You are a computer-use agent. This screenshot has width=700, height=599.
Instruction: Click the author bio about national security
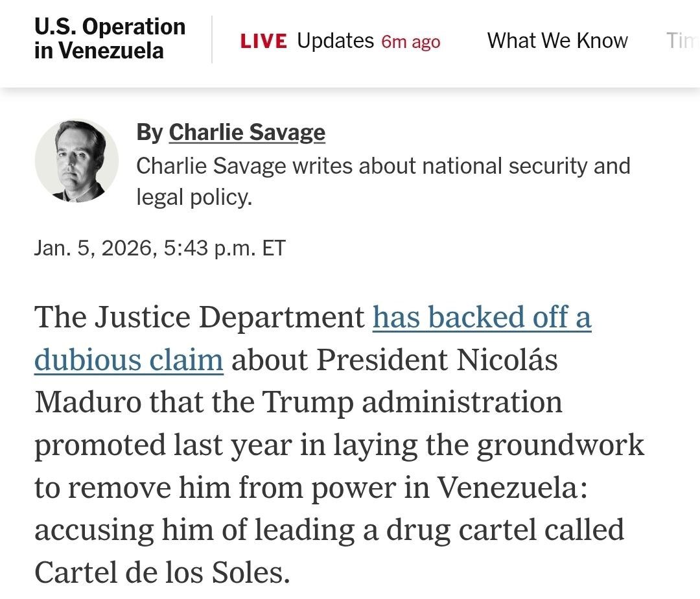click(x=383, y=166)
